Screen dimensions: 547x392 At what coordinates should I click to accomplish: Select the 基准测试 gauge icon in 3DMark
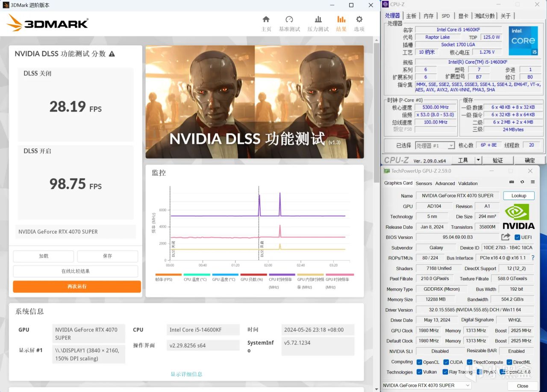290,20
